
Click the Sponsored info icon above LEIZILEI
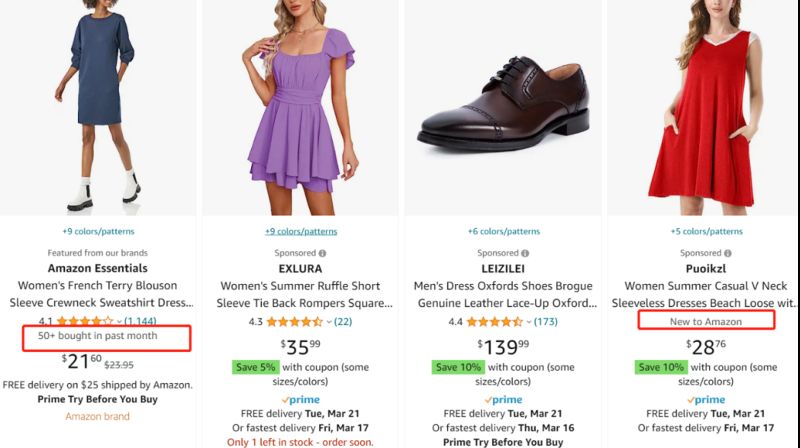tap(526, 253)
